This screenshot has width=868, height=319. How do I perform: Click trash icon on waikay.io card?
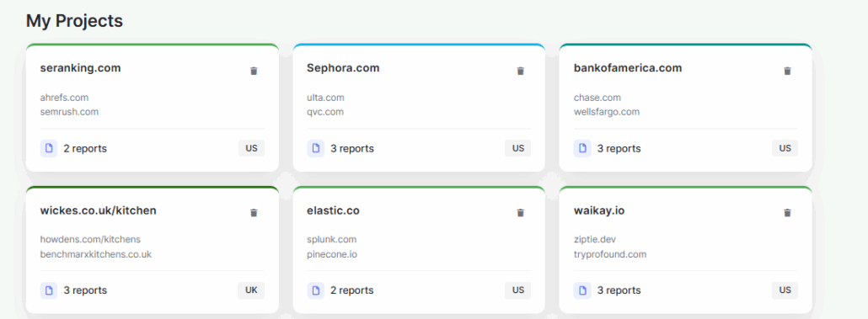click(787, 213)
